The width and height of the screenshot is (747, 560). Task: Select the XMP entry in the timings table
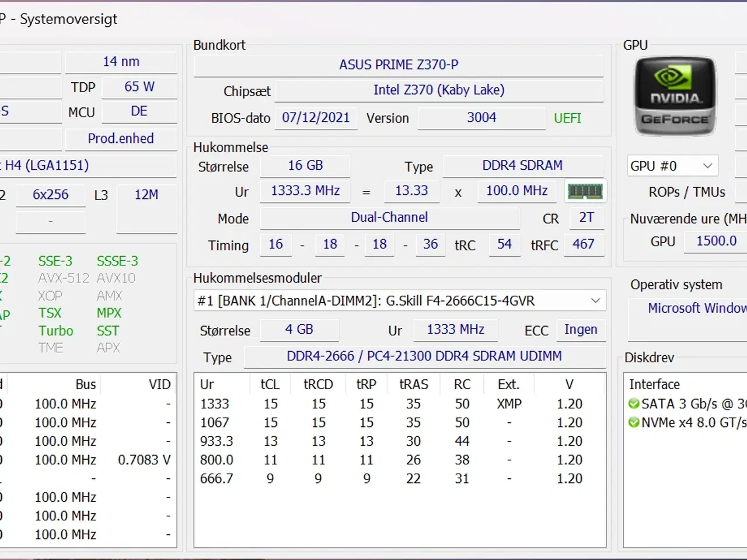coord(508,403)
